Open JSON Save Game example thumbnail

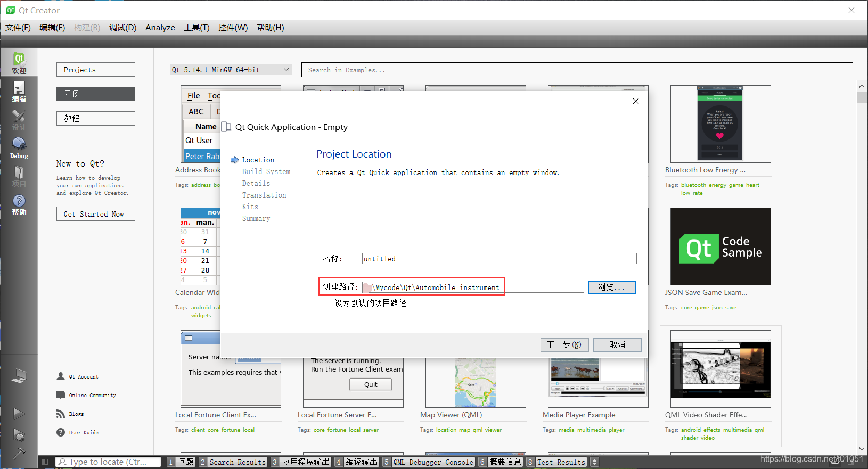tap(720, 246)
